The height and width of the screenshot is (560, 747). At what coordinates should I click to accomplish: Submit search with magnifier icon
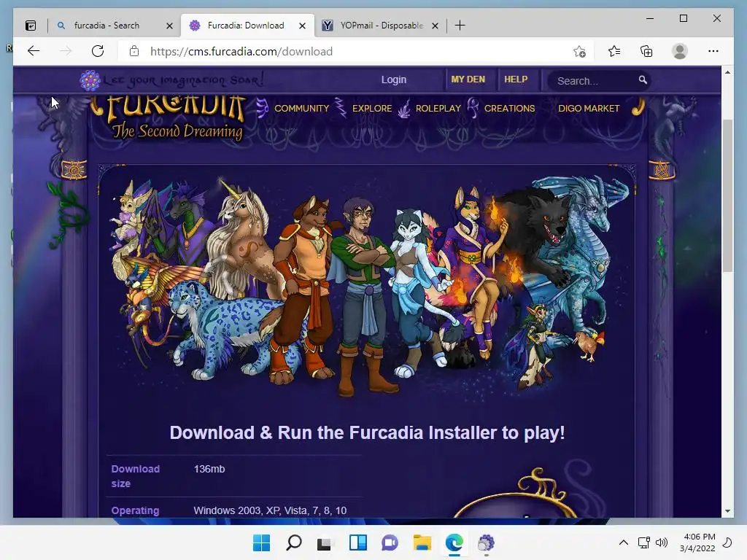[643, 79]
